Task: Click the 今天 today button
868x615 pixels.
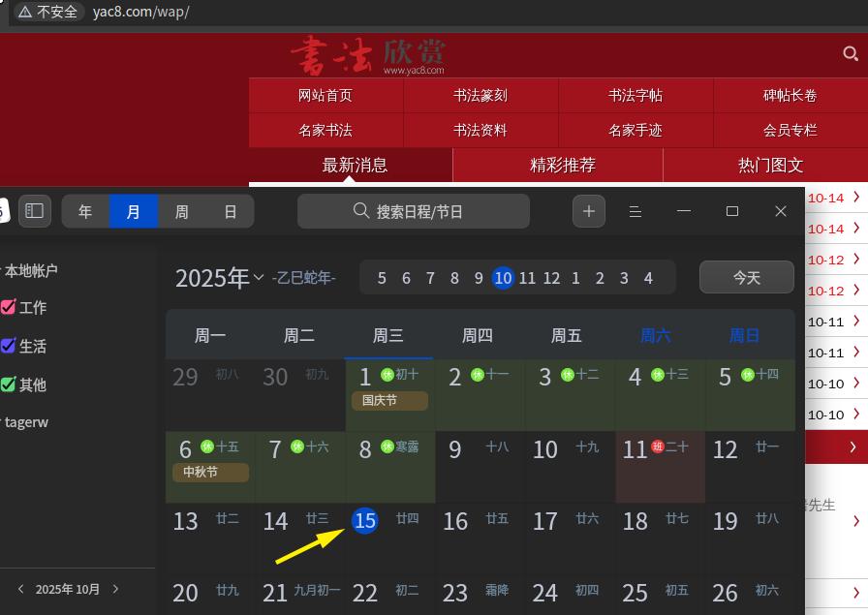Action: pos(747,277)
